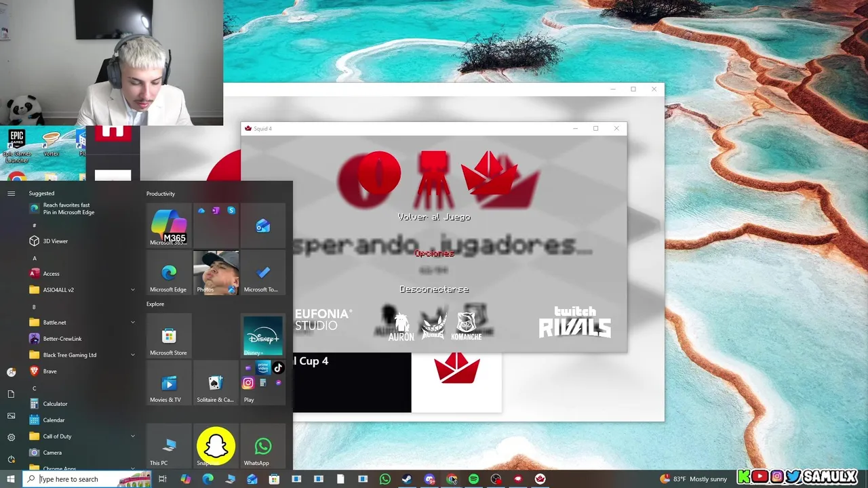
Task: Open Solitaire & Casual Games tile
Action: click(216, 382)
